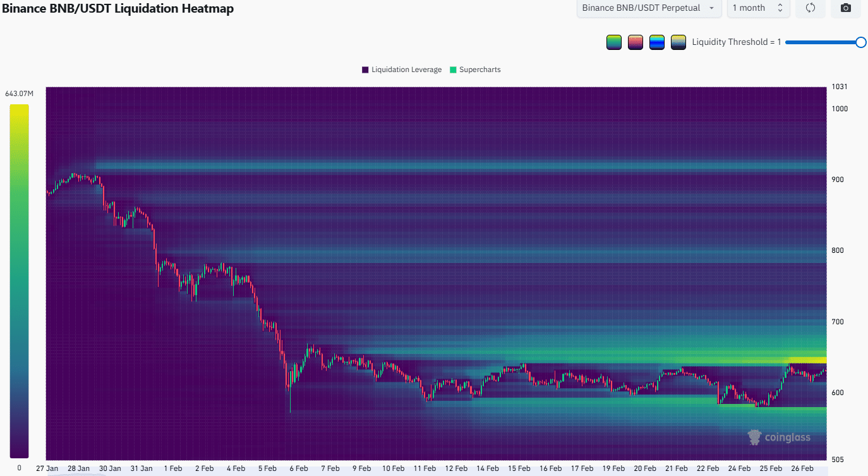Click the Binance BNB/USDT Liquidation Heatmap title
Screen dimensions: 868x476
(x=118, y=9)
